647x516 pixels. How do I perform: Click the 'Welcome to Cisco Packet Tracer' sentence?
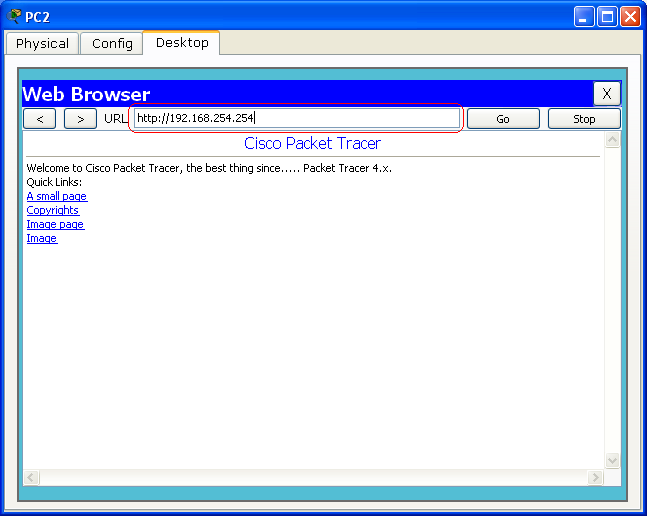209,168
